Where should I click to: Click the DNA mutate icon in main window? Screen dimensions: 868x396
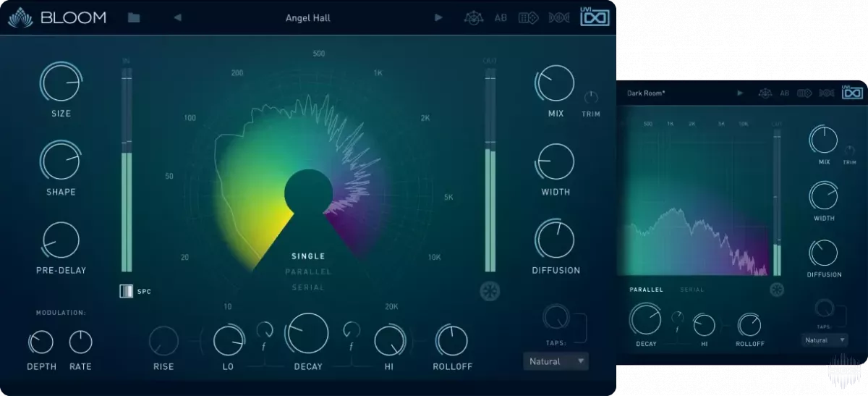560,18
